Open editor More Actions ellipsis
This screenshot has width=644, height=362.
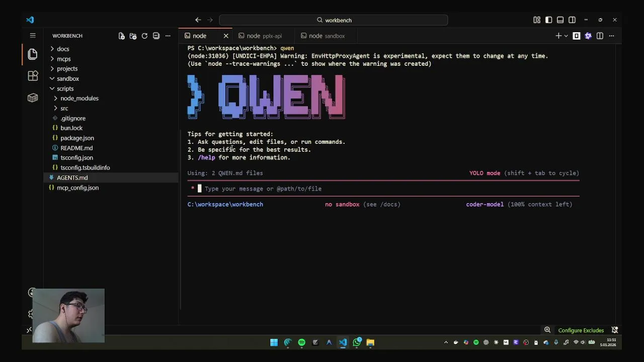[611, 36]
